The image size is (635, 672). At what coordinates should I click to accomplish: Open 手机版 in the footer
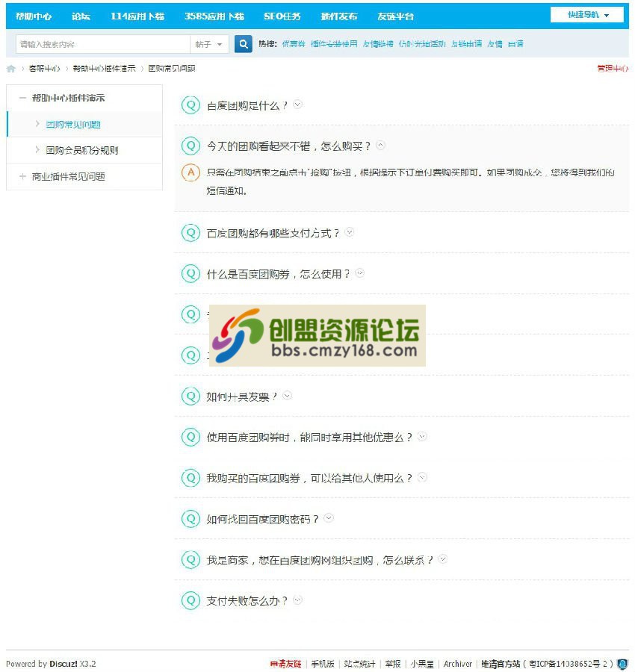coord(323,664)
